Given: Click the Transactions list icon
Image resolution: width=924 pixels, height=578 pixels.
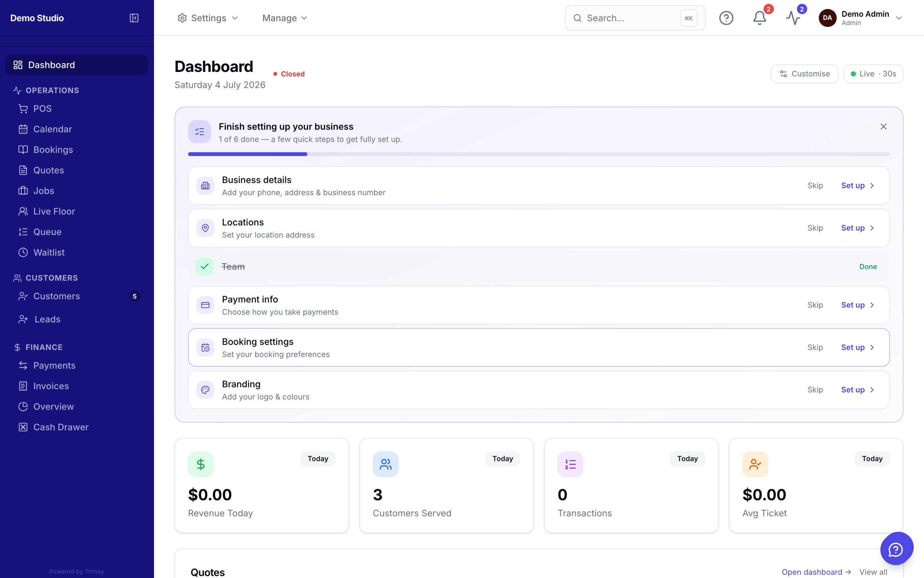Looking at the screenshot, I should tap(570, 464).
